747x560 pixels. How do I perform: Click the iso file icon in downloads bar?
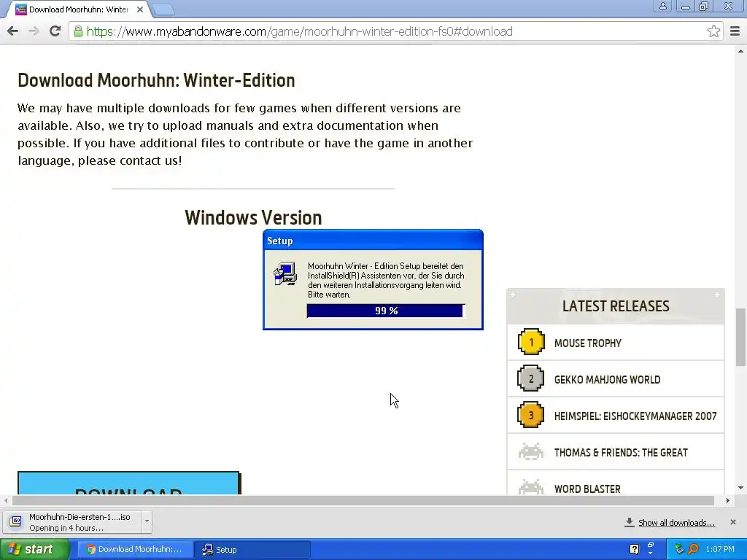(16, 521)
